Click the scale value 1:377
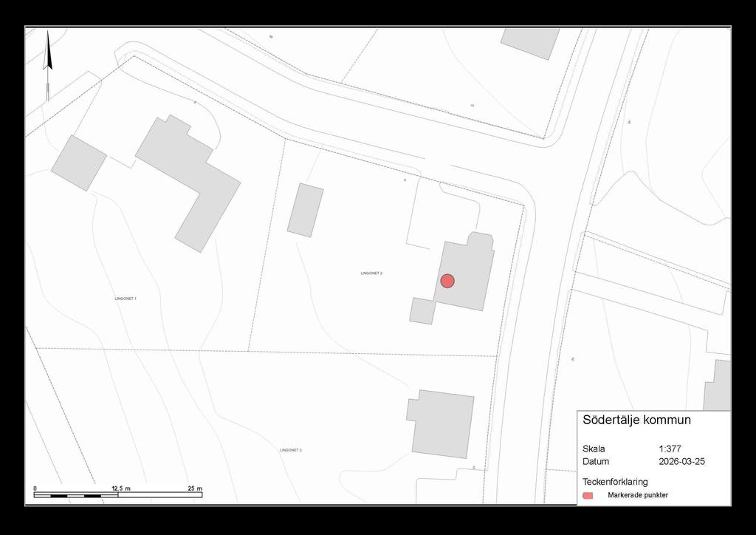 (x=670, y=449)
